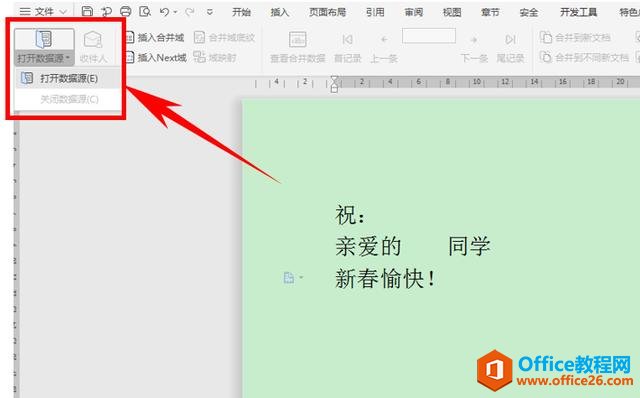Click the Redo arrow icon
The width and height of the screenshot is (640, 398).
click(x=189, y=12)
